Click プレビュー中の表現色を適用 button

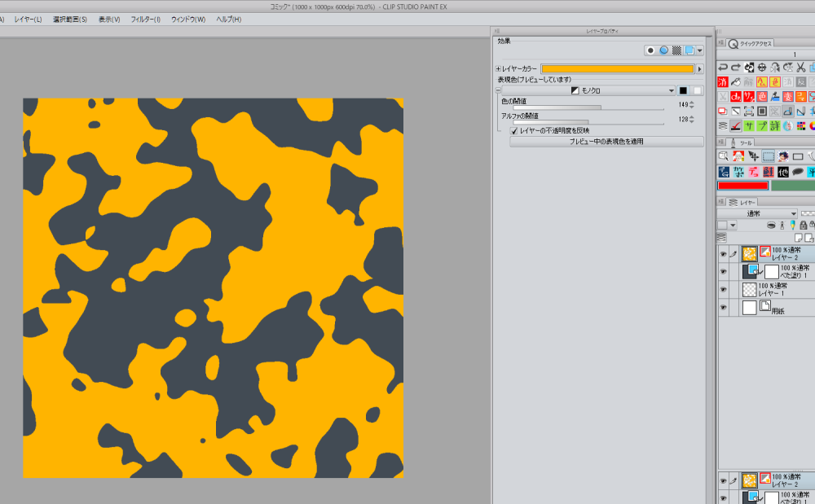606,141
